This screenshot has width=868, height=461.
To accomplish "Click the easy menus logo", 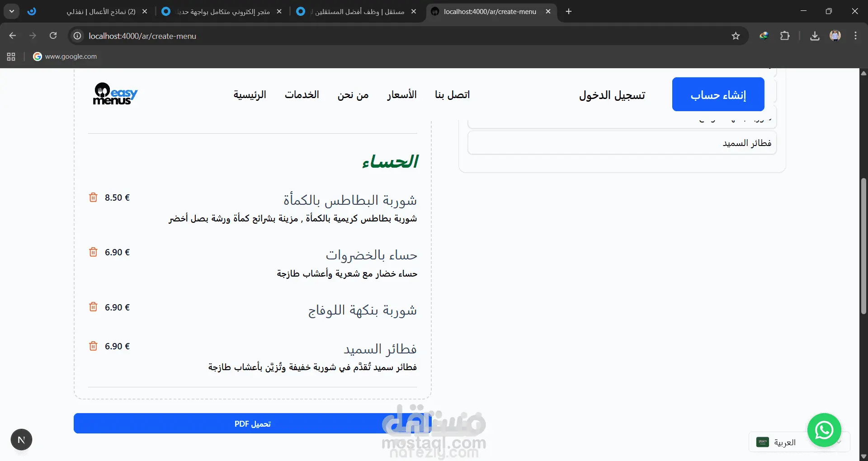I will [115, 94].
